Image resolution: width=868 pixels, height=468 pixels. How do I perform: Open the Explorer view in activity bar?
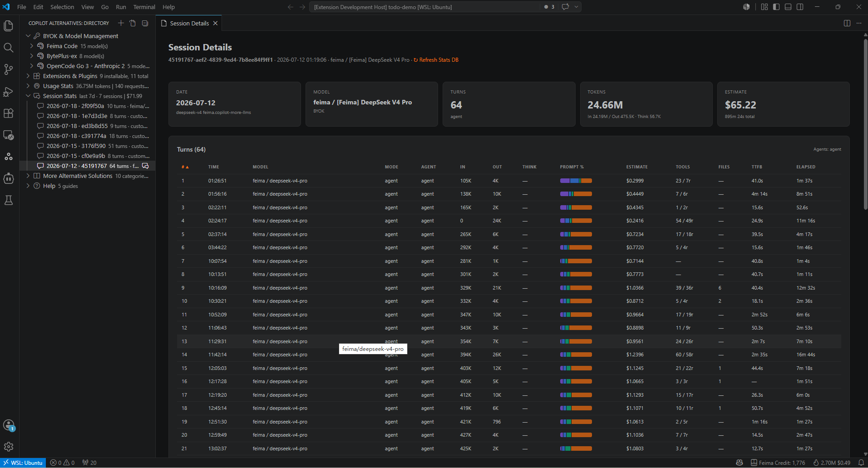pyautogui.click(x=9, y=26)
